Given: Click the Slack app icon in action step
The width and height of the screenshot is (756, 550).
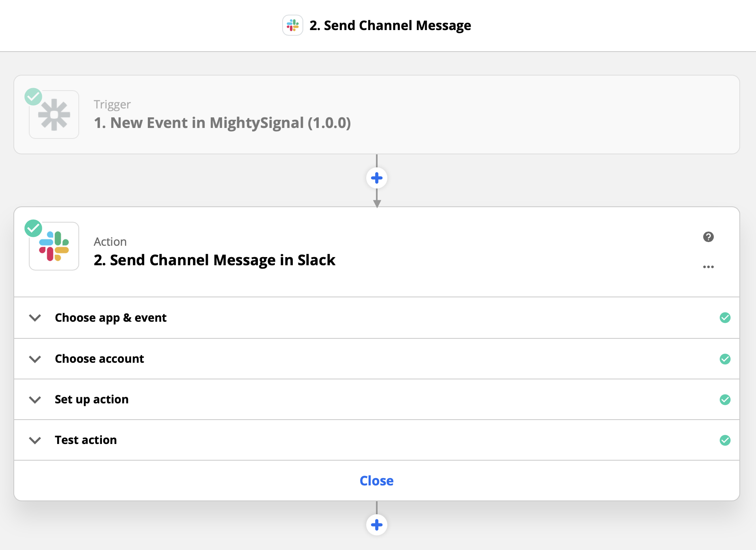Looking at the screenshot, I should 54,246.
